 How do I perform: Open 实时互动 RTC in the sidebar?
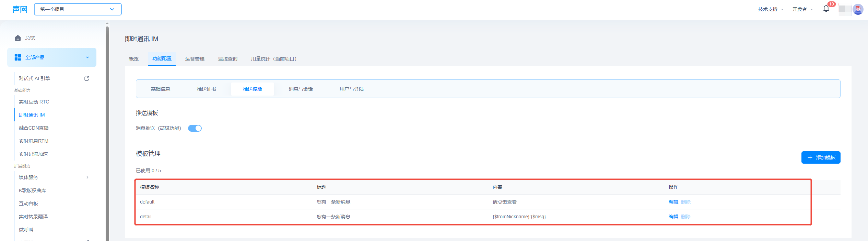[34, 102]
